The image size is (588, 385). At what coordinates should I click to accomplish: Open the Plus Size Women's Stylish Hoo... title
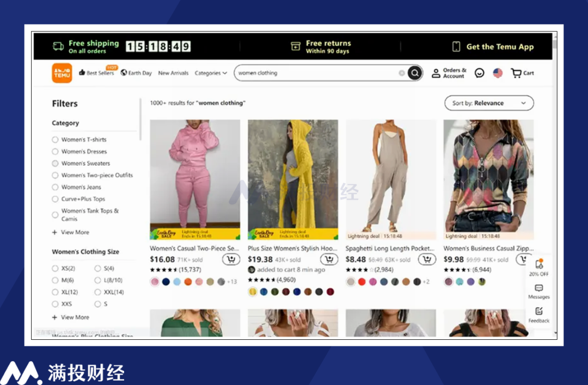click(x=292, y=249)
